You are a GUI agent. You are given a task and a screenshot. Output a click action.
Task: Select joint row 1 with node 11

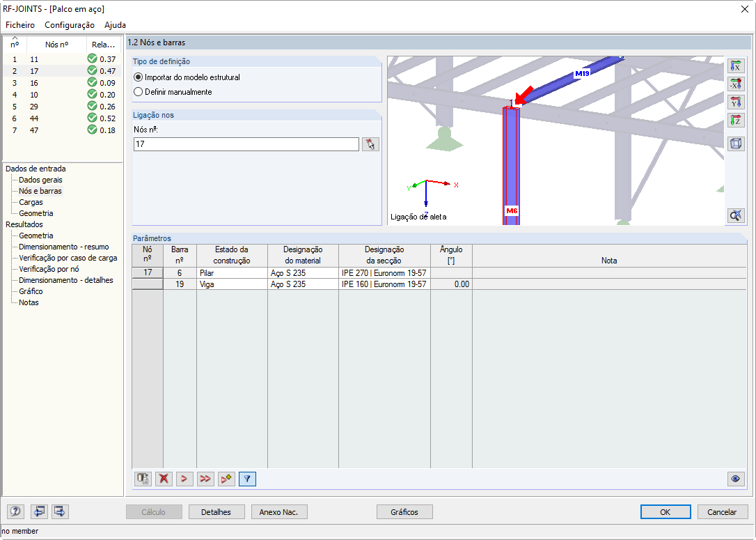pyautogui.click(x=63, y=59)
